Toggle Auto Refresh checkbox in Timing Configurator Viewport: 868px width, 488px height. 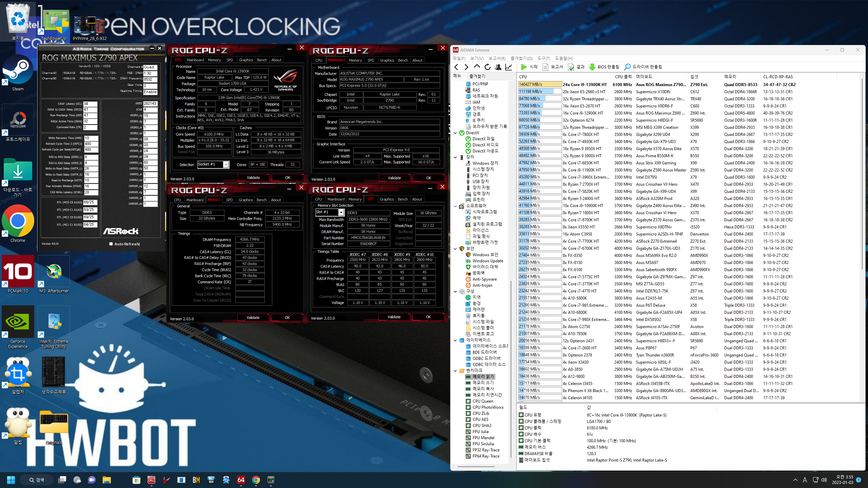(111, 244)
